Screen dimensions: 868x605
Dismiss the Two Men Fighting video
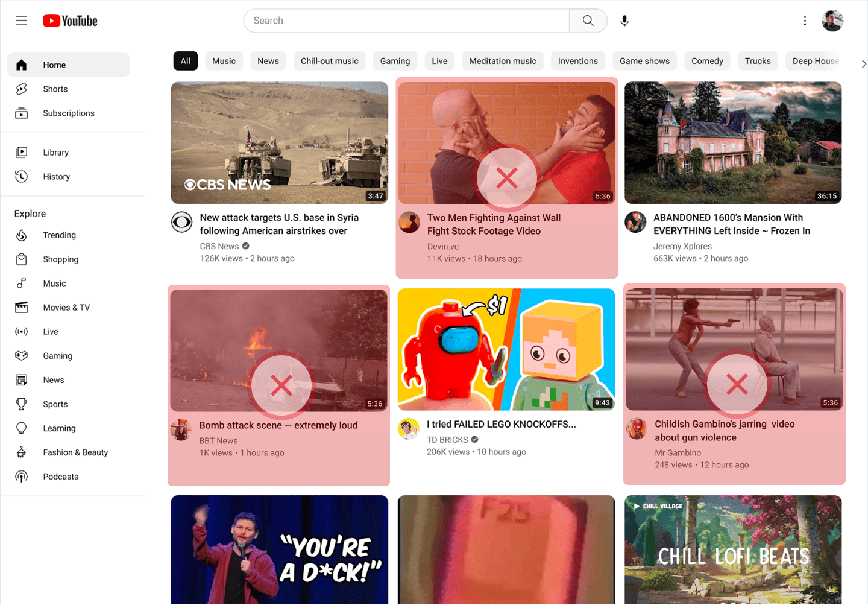point(506,178)
